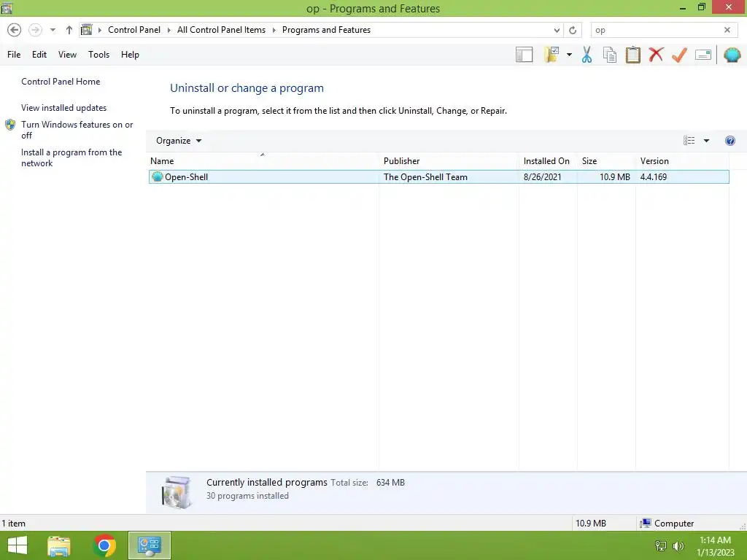Open View installed updates link

tap(64, 108)
